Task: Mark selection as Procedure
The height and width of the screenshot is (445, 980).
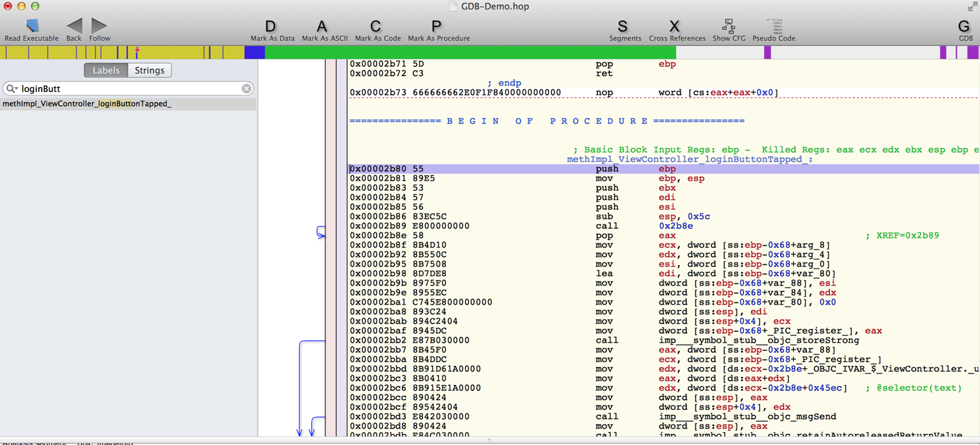Action: pos(438,27)
